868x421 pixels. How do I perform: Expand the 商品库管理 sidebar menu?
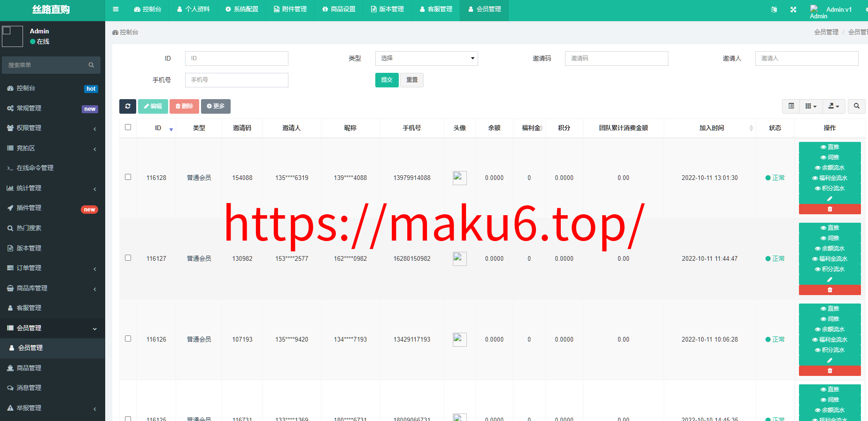click(53, 288)
